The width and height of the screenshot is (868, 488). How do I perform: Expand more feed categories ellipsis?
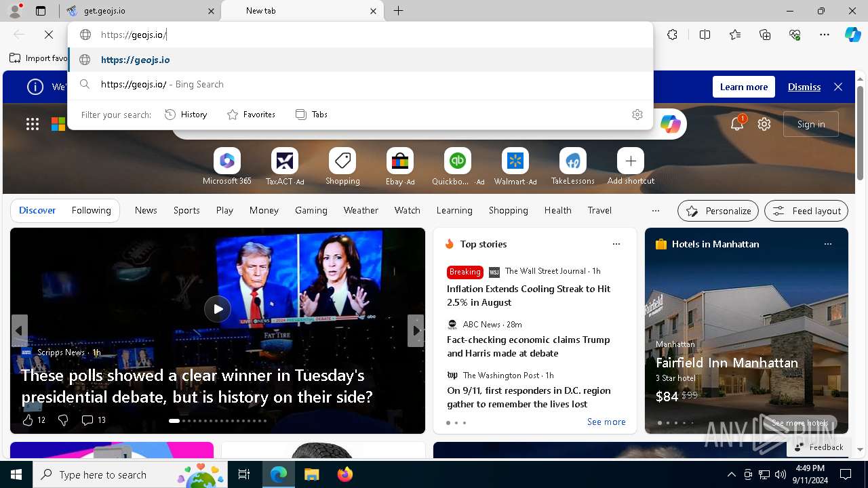click(655, 211)
